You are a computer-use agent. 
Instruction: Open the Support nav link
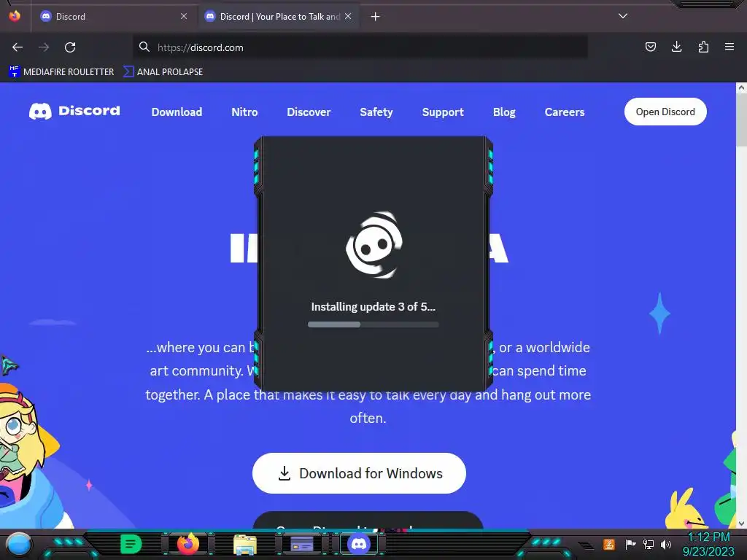click(443, 112)
